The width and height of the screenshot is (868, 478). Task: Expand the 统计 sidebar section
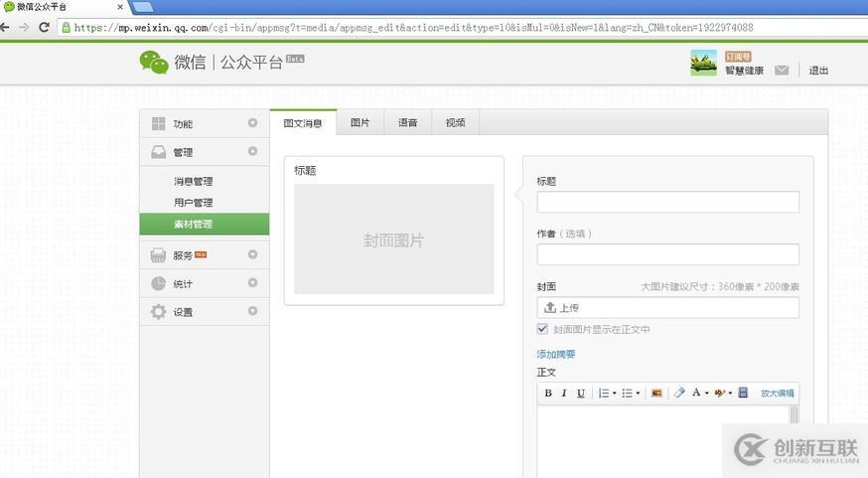252,283
